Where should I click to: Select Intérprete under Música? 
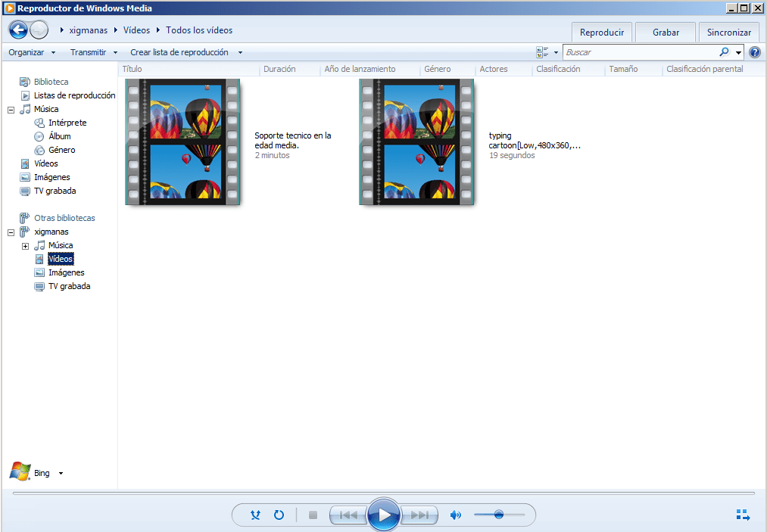coord(67,123)
